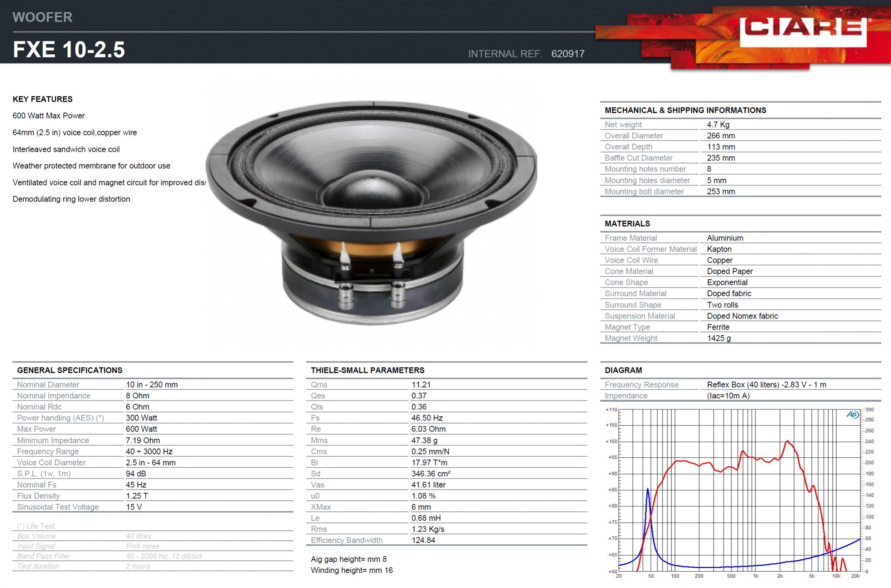The width and height of the screenshot is (891, 588).
Task: Click Le value 0.68 mH
Action: point(426,518)
